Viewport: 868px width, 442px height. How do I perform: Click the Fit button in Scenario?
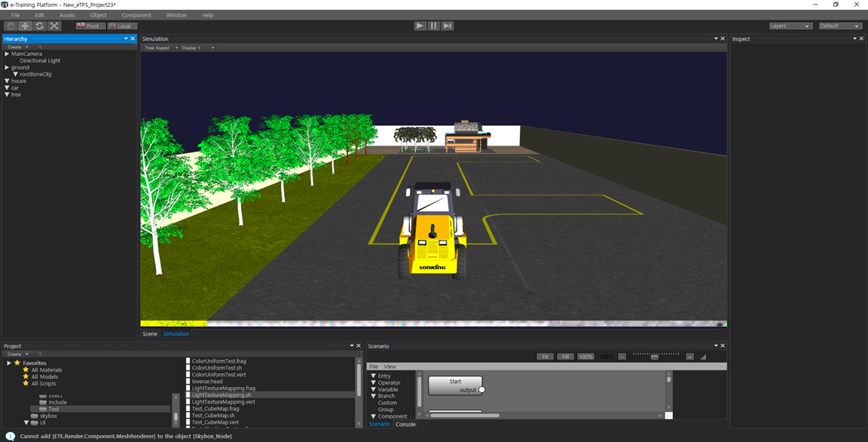tap(545, 357)
